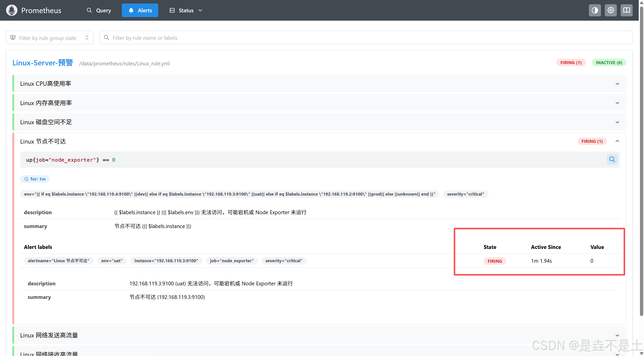Toggle the dark/light theme icon
Image resolution: width=644 pixels, height=356 pixels.
[595, 10]
